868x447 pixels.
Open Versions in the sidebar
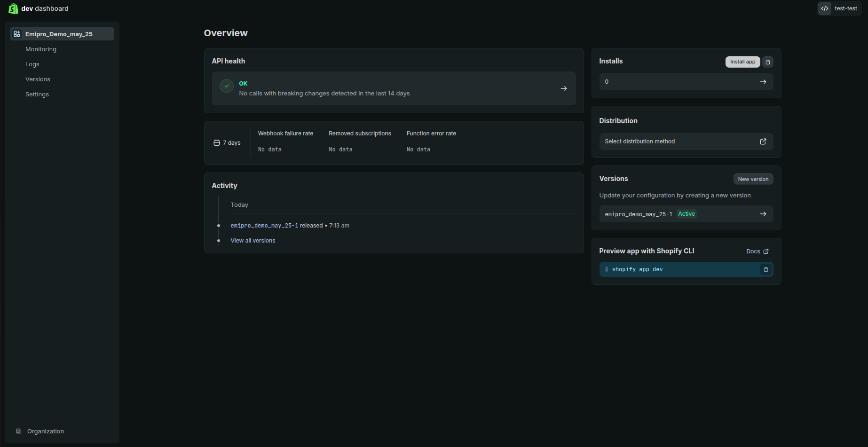[x=38, y=79]
